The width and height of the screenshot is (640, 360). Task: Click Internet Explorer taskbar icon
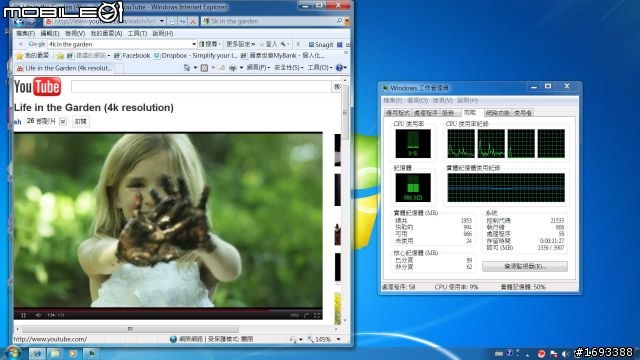37,353
